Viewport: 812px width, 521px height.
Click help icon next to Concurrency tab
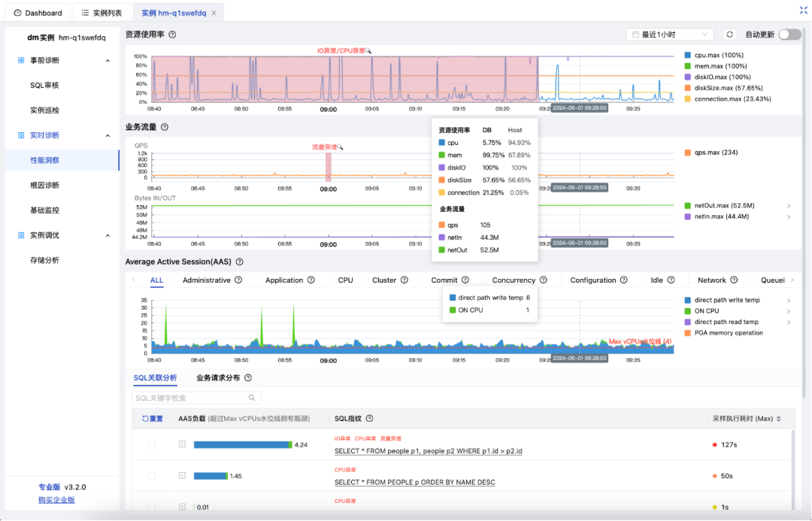pyautogui.click(x=544, y=280)
